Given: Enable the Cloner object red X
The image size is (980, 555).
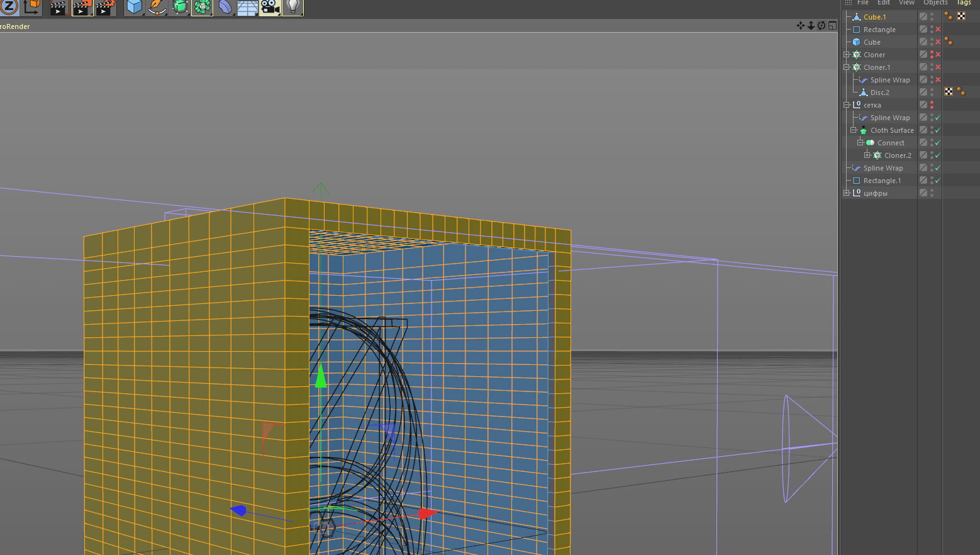Looking at the screenshot, I should point(938,55).
